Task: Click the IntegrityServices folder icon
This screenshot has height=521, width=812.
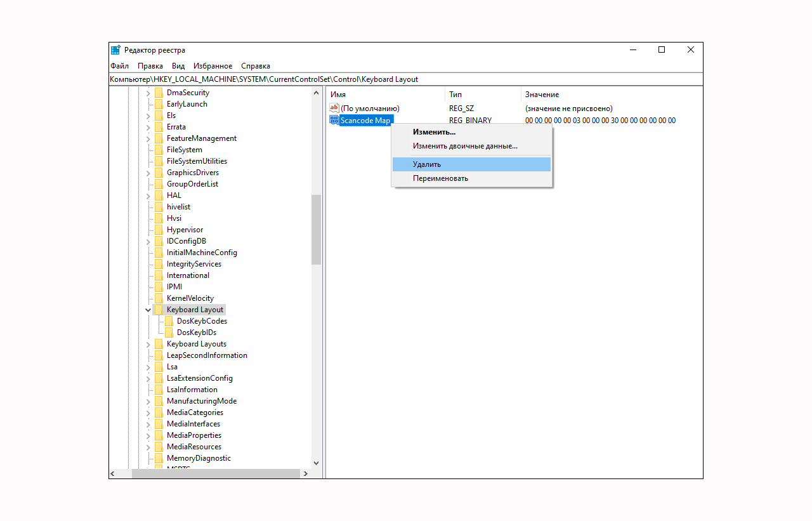Action: [159, 264]
